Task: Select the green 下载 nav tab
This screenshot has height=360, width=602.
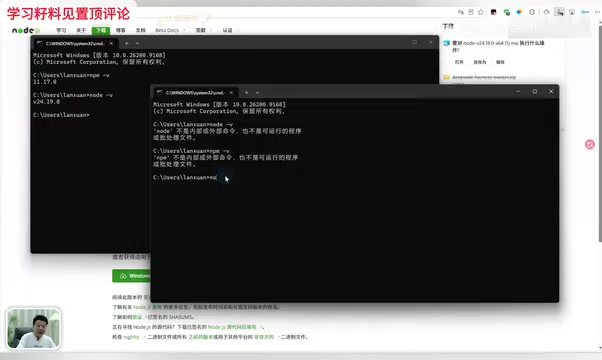Action: coord(101,30)
